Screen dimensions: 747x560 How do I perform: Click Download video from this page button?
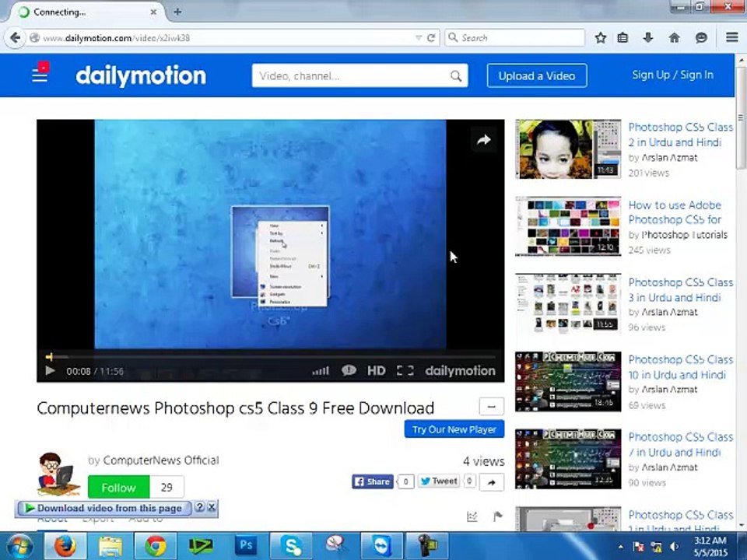[x=103, y=508]
